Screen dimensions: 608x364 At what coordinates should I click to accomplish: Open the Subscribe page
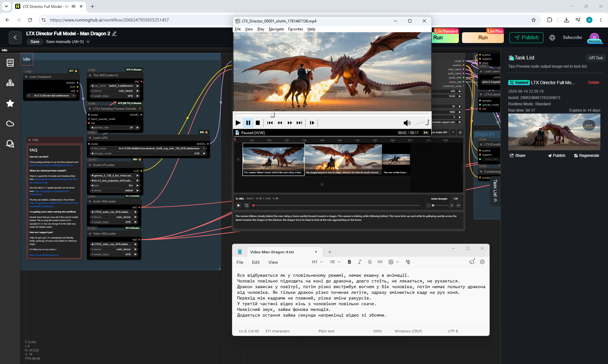(x=572, y=38)
